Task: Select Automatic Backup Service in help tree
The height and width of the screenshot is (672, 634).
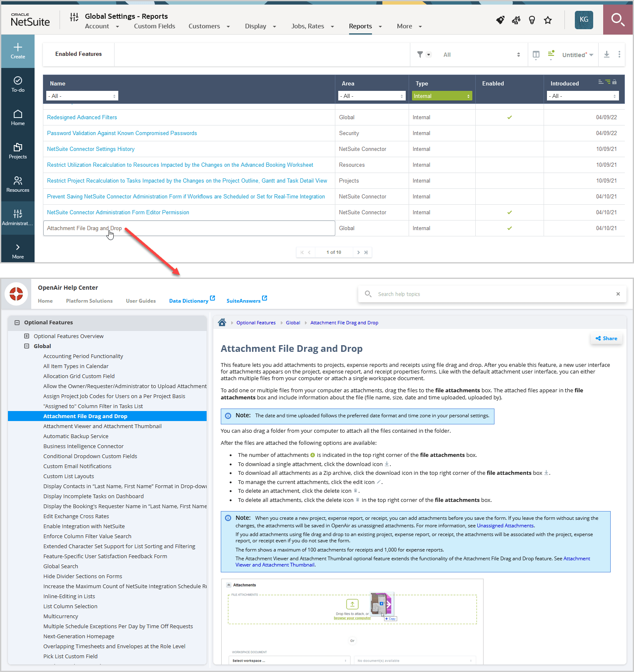Action: click(76, 436)
